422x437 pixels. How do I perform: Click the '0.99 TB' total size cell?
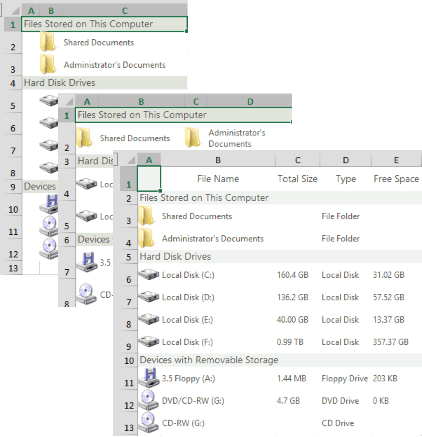tap(290, 342)
